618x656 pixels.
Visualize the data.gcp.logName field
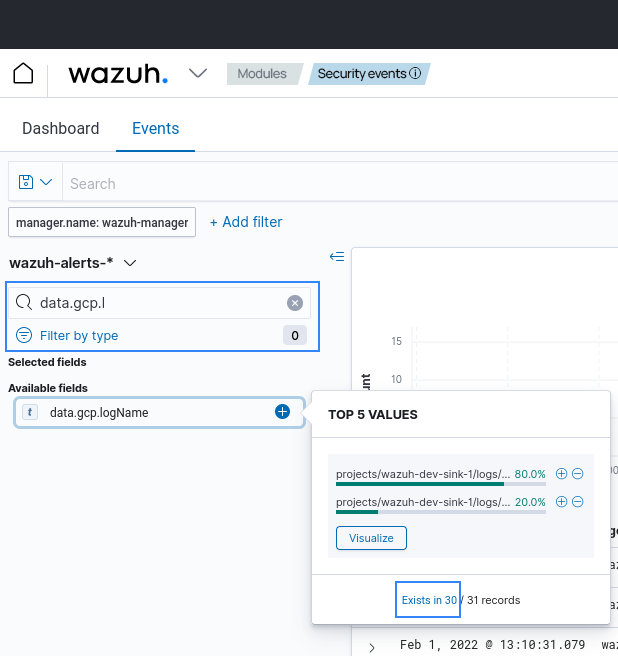tap(371, 538)
